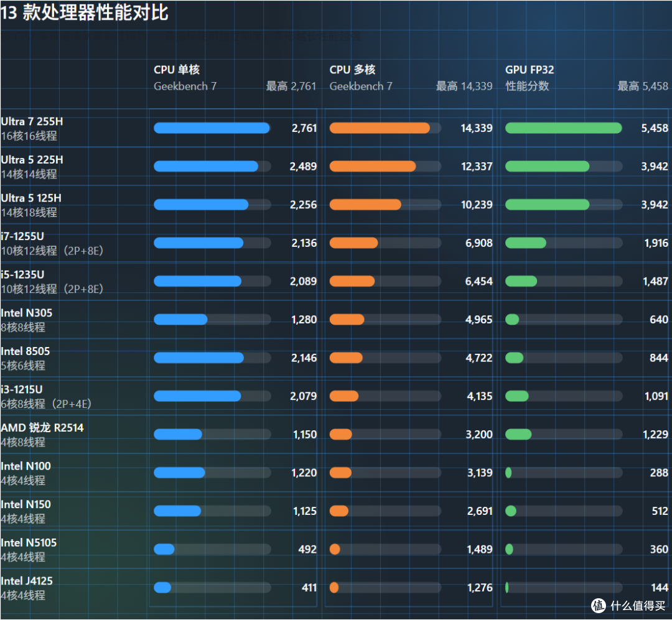Click the GPU score 144

(660, 588)
